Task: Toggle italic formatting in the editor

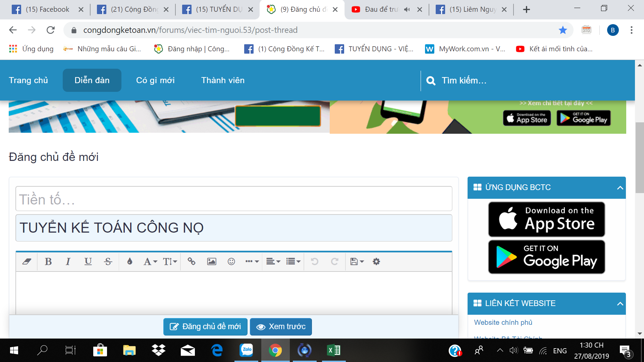Action: click(68, 261)
